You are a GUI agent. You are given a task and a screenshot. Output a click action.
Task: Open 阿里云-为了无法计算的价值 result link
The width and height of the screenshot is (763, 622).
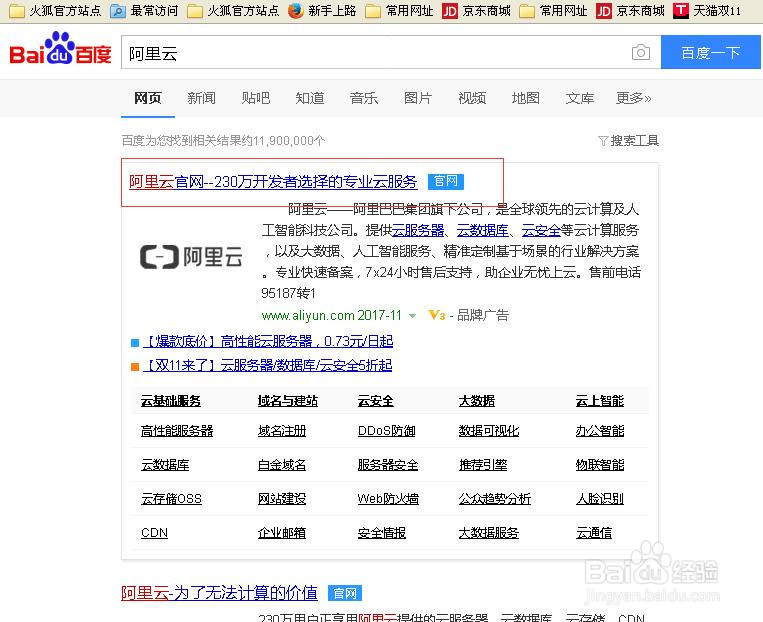coord(219,593)
